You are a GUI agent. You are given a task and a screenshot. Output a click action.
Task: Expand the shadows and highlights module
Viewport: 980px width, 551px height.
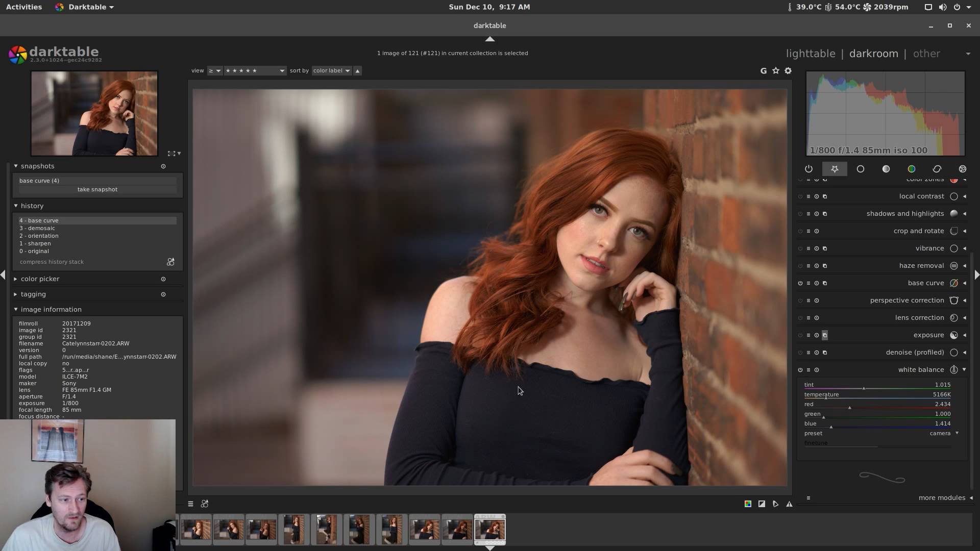point(905,214)
